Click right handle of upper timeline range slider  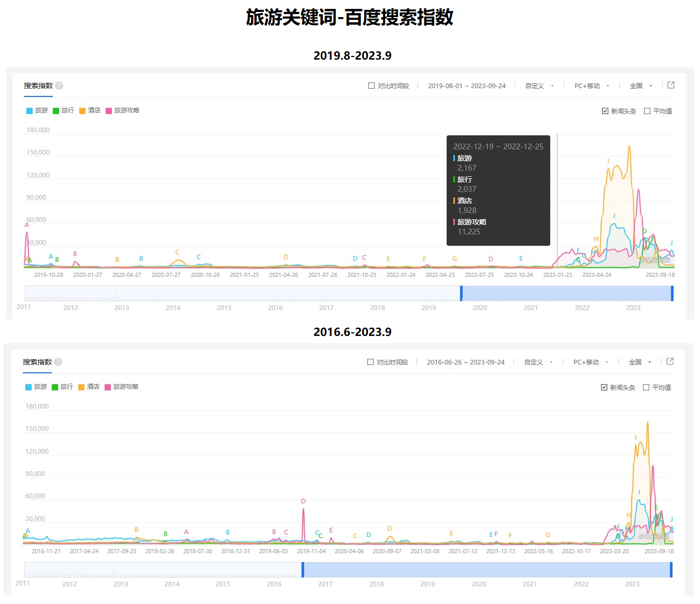point(672,293)
